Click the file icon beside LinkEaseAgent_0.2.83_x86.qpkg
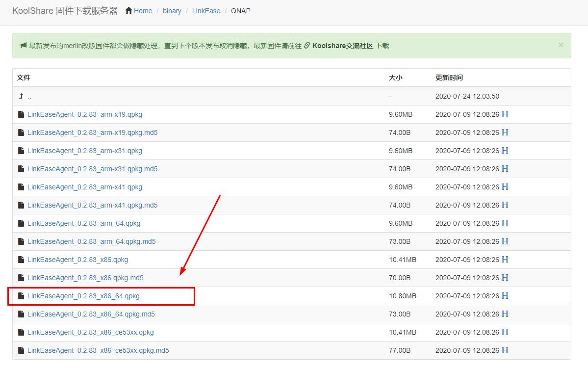Viewport: 588px width, 368px height. [21, 260]
